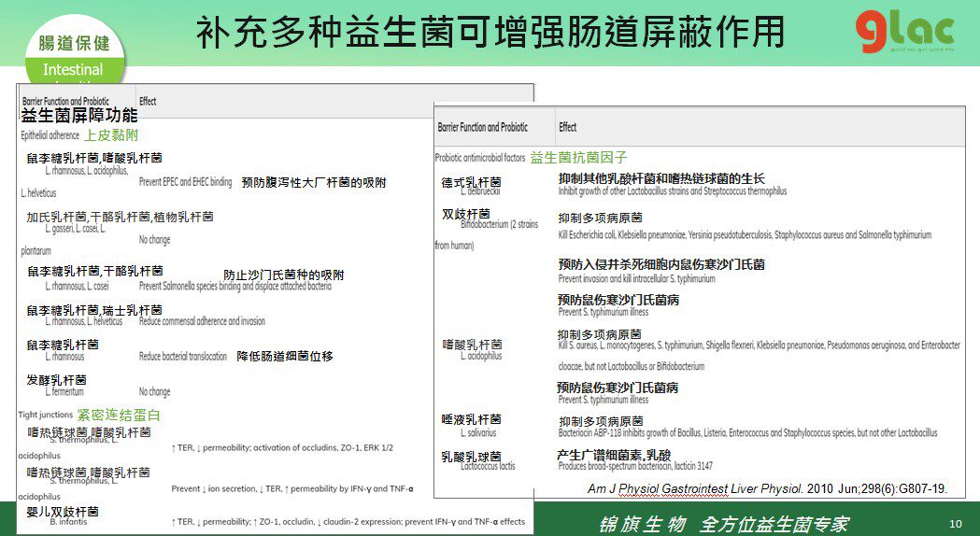This screenshot has height=536, width=980.
Task: Click the green label 紧密连结蛋白
Action: click(x=119, y=415)
